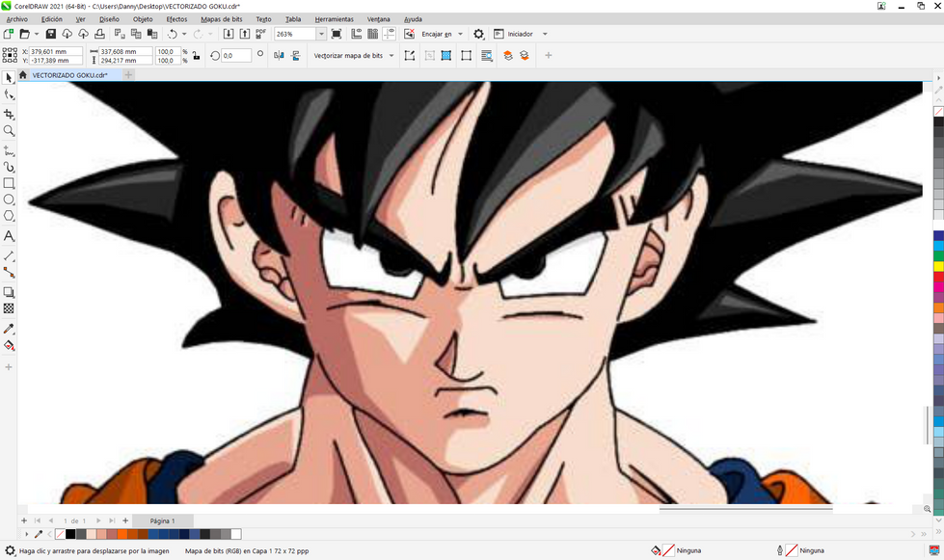Click the X position field 379,601 mm
The width and height of the screenshot is (944, 560).
(55, 52)
